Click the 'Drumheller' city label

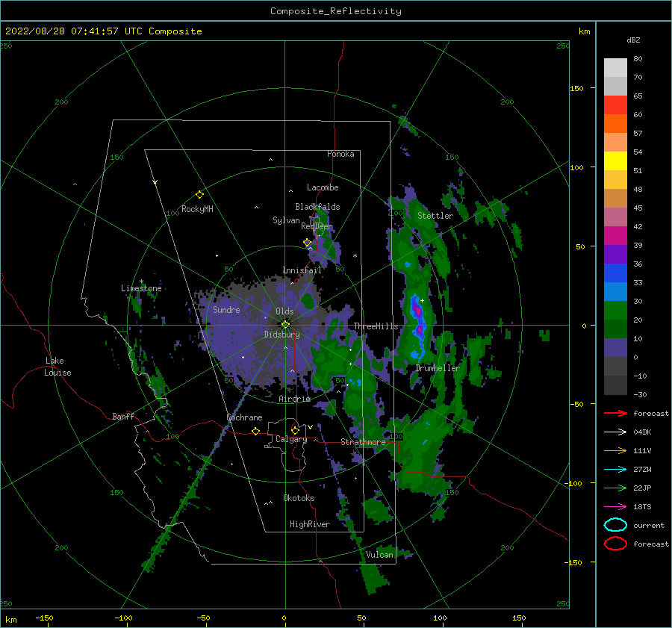pyautogui.click(x=437, y=368)
